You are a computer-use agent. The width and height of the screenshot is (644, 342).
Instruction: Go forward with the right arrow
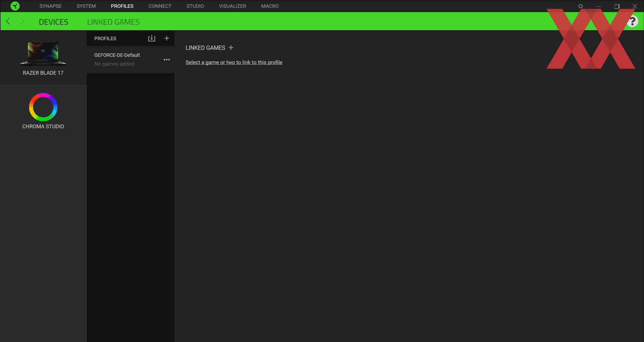coord(22,21)
